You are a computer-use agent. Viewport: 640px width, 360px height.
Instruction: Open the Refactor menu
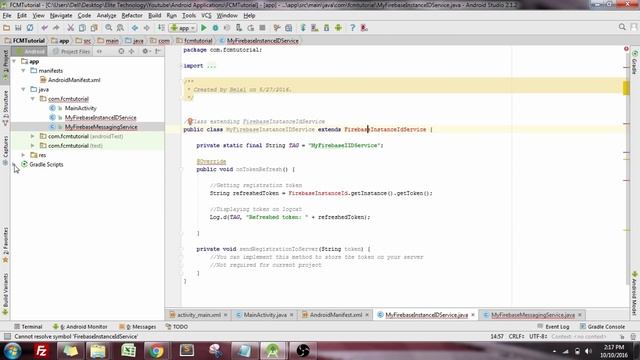[132, 16]
